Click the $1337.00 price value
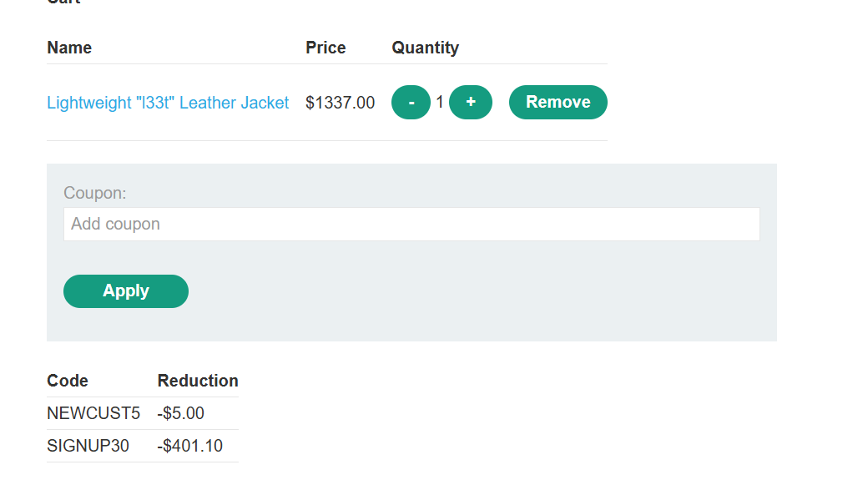Screen dimensions: 868x480 pos(340,103)
